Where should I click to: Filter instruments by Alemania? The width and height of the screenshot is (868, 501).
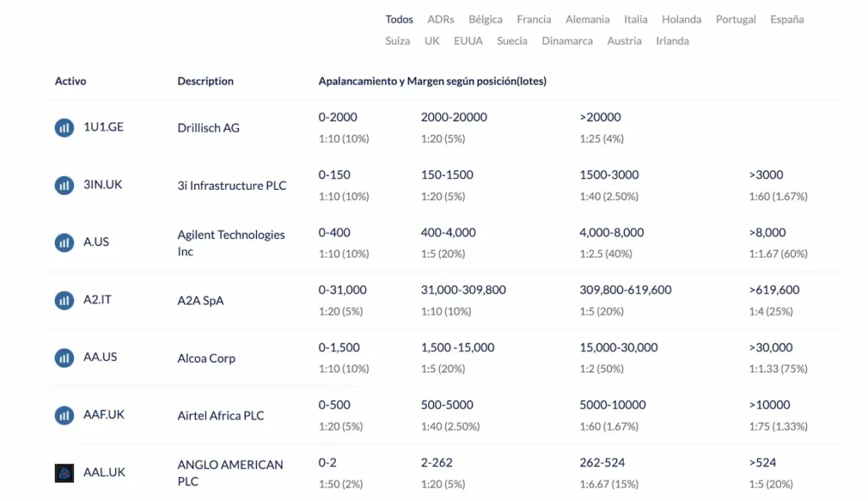pyautogui.click(x=587, y=19)
